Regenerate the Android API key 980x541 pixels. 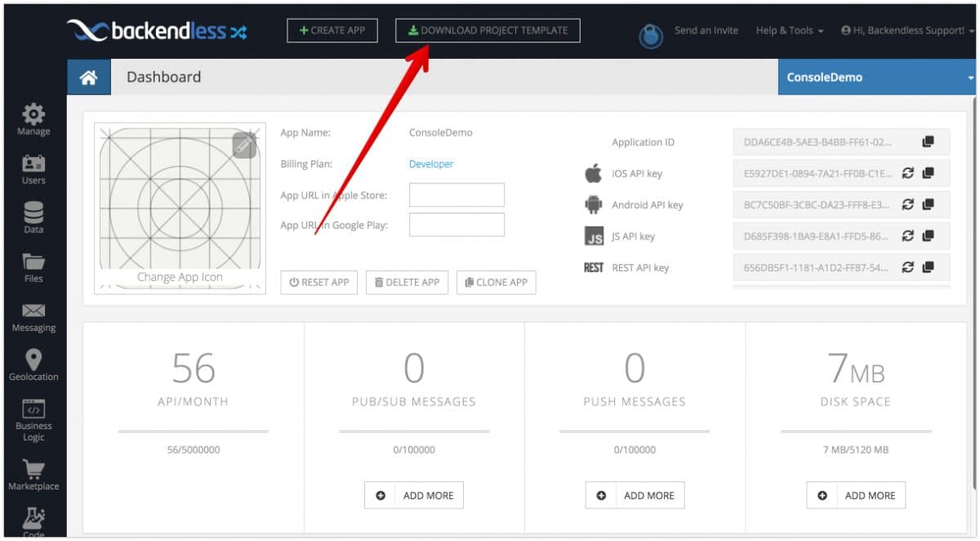point(908,204)
